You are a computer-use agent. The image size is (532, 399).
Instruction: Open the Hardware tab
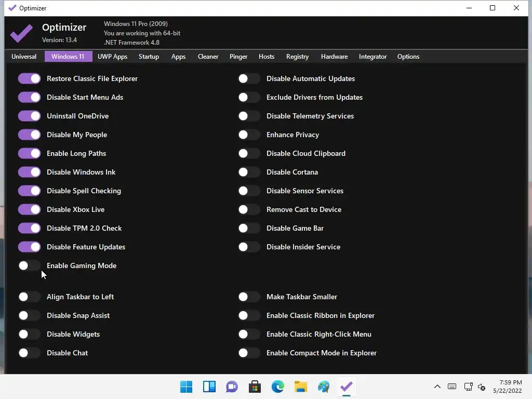click(x=334, y=57)
